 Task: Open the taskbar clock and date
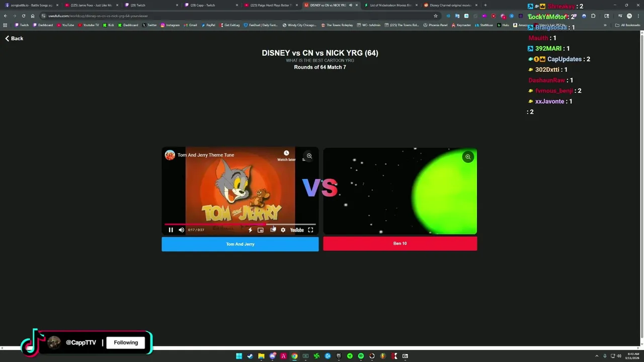(633, 356)
